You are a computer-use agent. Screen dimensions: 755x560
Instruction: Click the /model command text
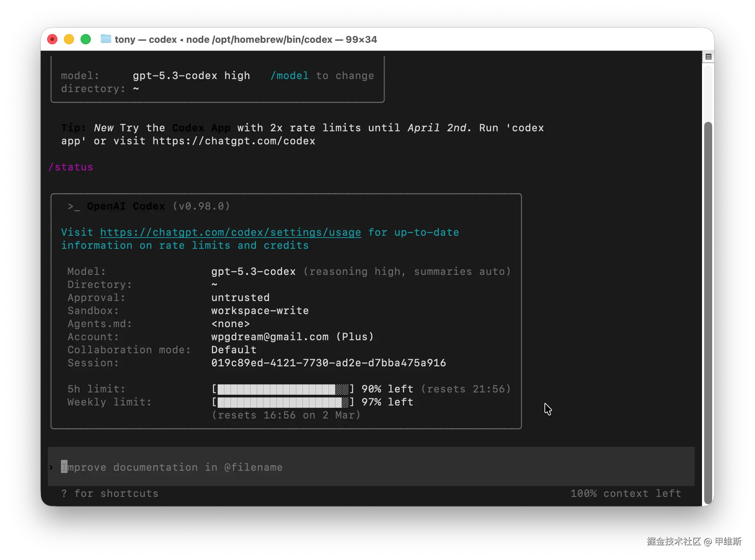tap(289, 76)
